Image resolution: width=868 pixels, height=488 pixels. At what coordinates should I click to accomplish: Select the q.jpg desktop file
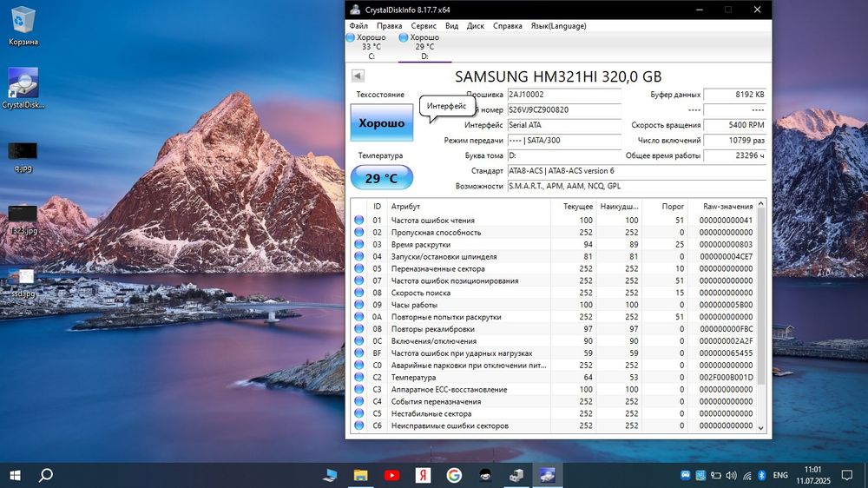click(x=23, y=157)
